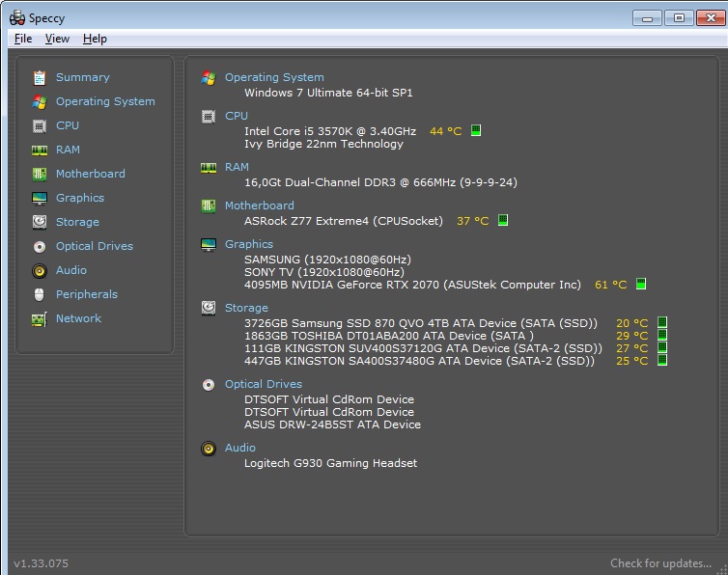Click the CPU chip icon in sidebar
The height and width of the screenshot is (575, 728).
40,125
